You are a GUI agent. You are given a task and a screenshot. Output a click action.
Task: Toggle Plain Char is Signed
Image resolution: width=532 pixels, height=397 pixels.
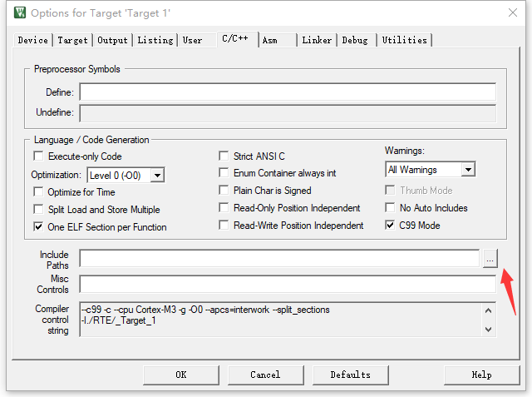coord(224,191)
